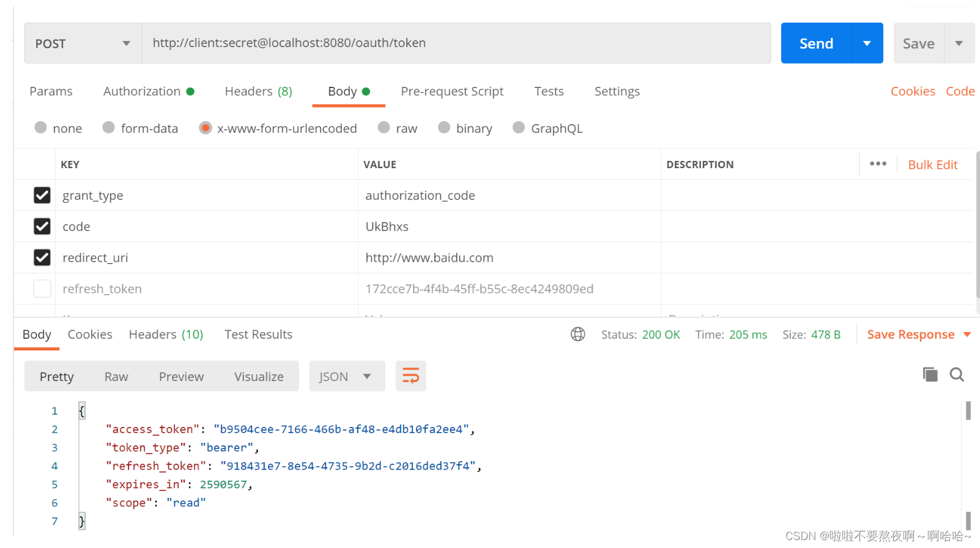This screenshot has width=980, height=548.
Task: Click the redirect_uri key cell
Action: (x=207, y=257)
